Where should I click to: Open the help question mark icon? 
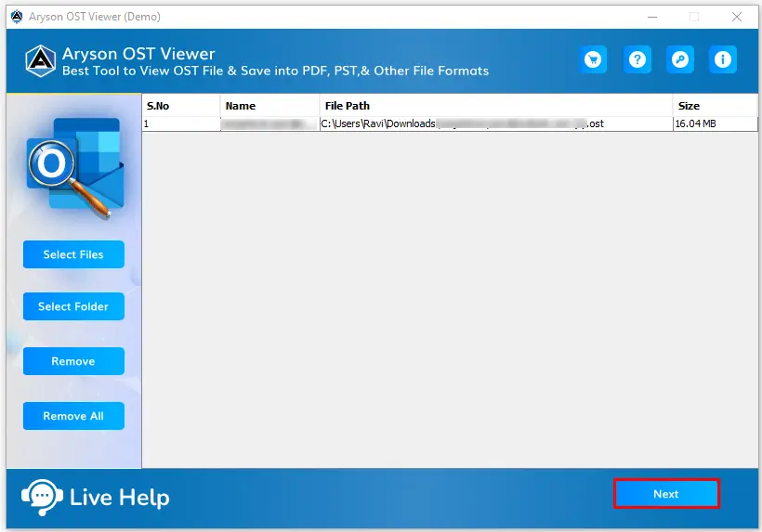637,59
